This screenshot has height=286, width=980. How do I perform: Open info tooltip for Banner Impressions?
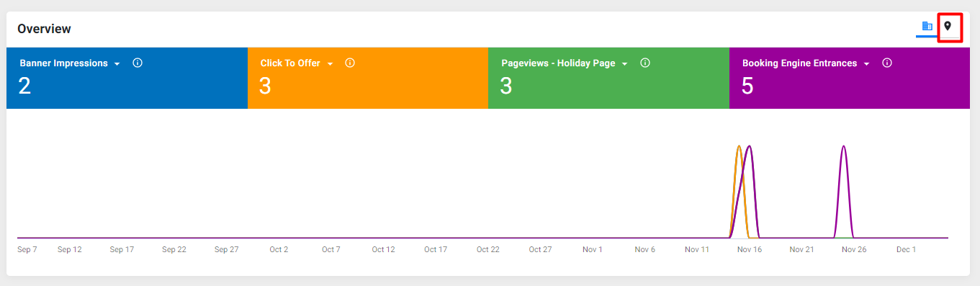(x=138, y=63)
